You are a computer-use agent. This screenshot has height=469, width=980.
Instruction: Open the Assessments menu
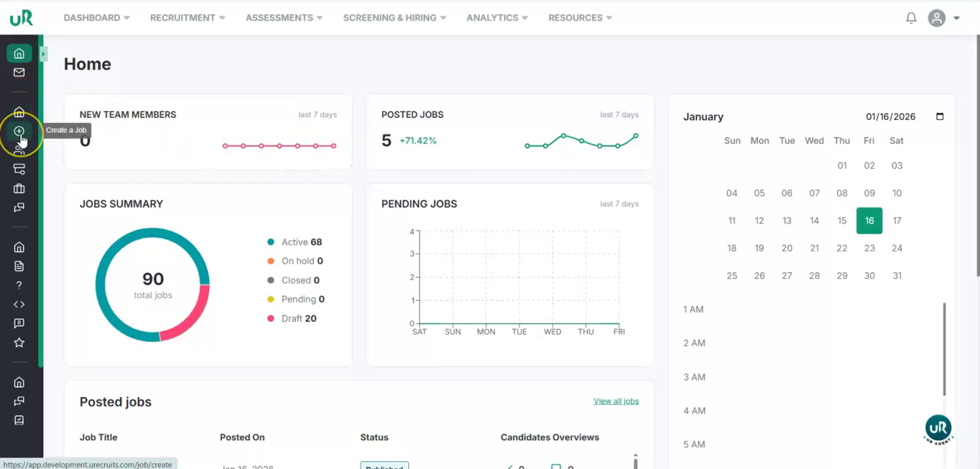tap(284, 18)
